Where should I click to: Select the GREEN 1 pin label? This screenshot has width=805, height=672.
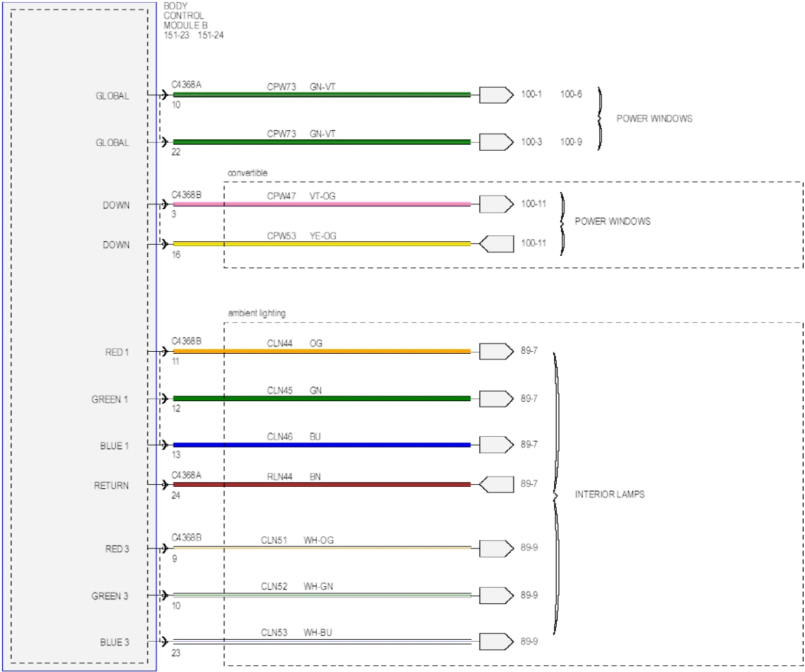[x=110, y=399]
